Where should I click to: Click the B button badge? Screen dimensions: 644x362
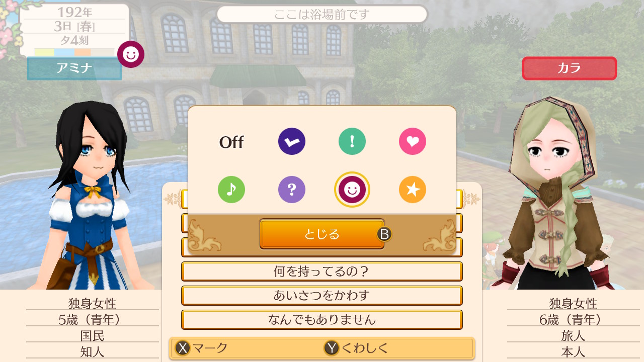click(x=384, y=234)
